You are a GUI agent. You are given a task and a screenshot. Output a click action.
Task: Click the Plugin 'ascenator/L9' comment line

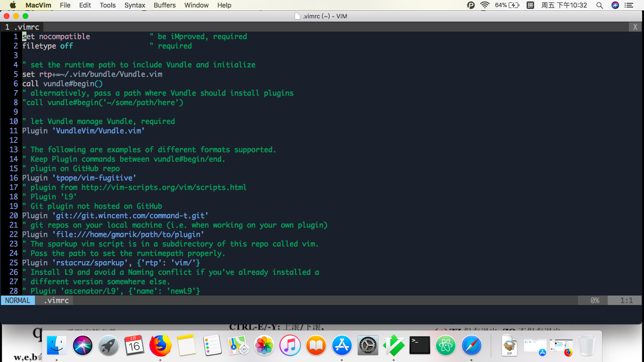pyautogui.click(x=111, y=291)
